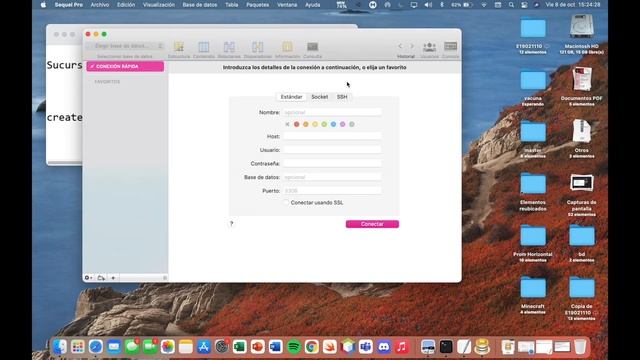
Task: Switch to the Socket connection tab
Action: coord(320,97)
